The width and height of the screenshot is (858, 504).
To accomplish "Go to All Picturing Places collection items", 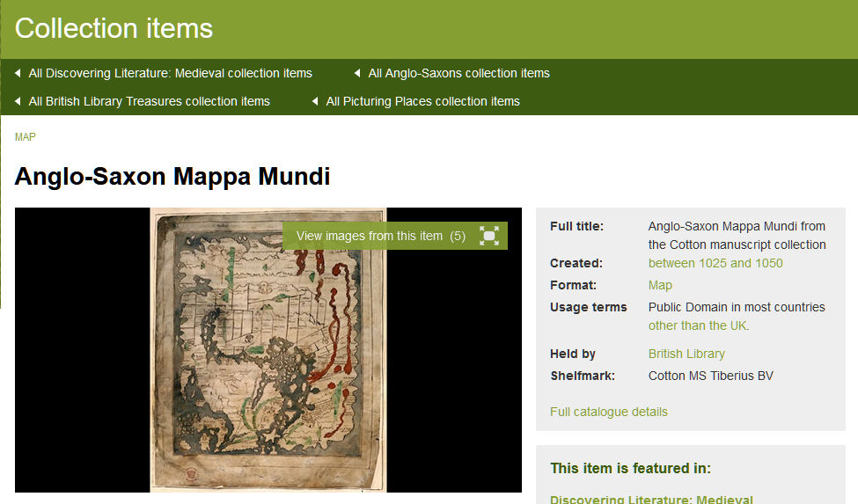I will coord(423,102).
